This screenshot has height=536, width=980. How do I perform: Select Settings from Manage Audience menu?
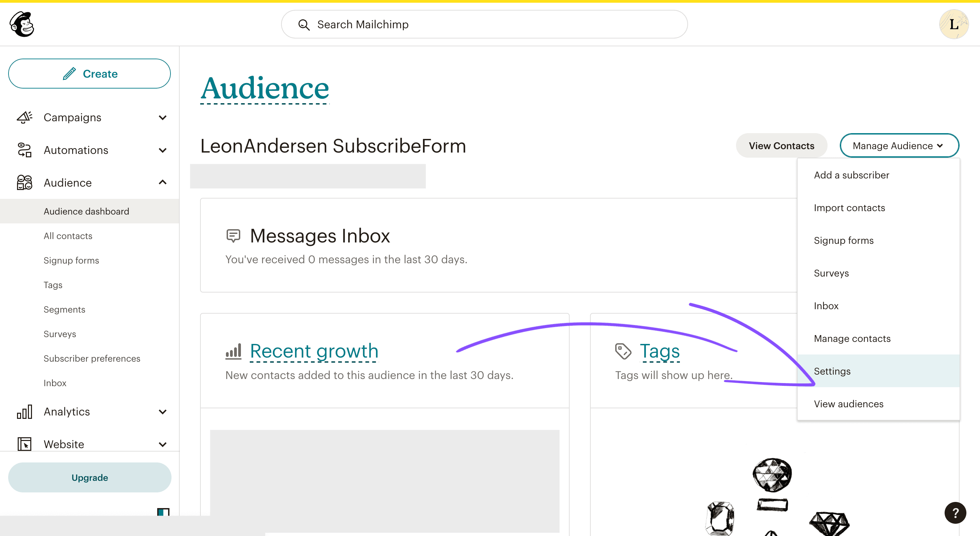pyautogui.click(x=832, y=371)
